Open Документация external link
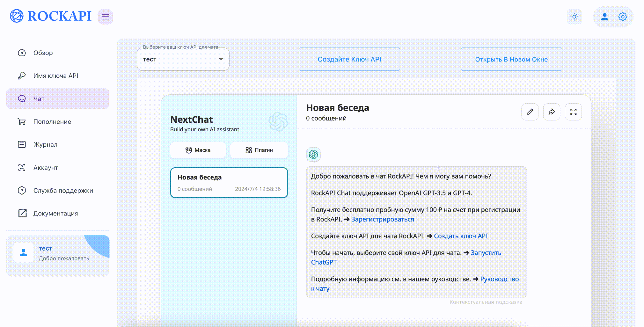 coord(58,214)
